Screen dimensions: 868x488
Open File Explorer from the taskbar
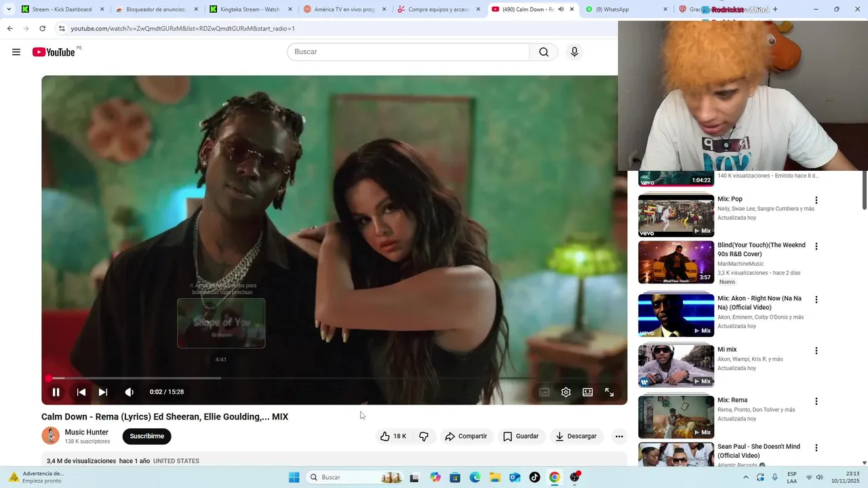point(495,477)
